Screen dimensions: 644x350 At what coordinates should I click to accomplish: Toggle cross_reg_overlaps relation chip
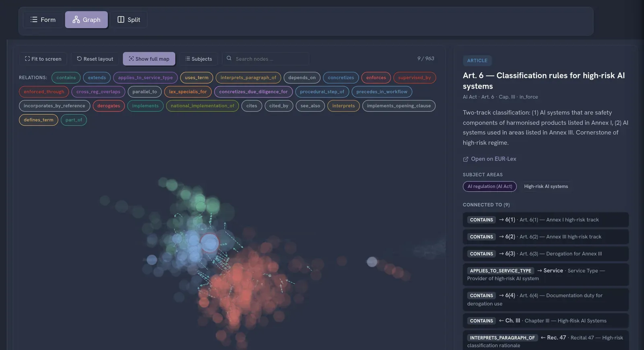tap(98, 92)
